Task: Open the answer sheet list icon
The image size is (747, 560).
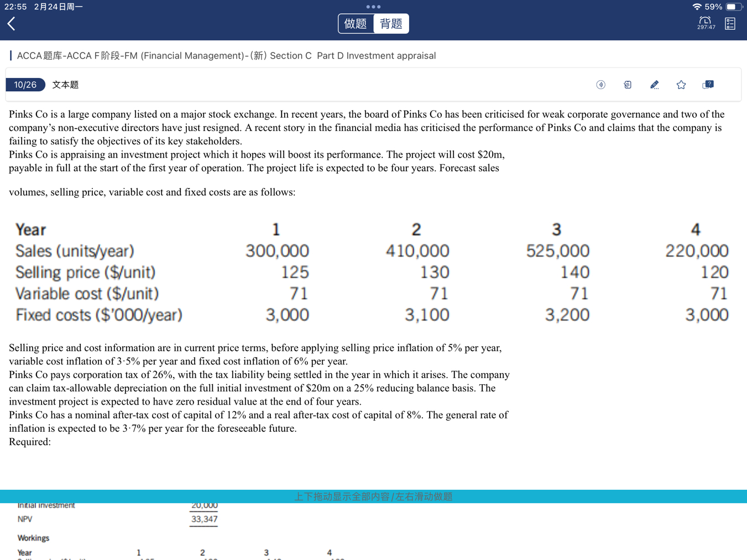Action: [730, 23]
